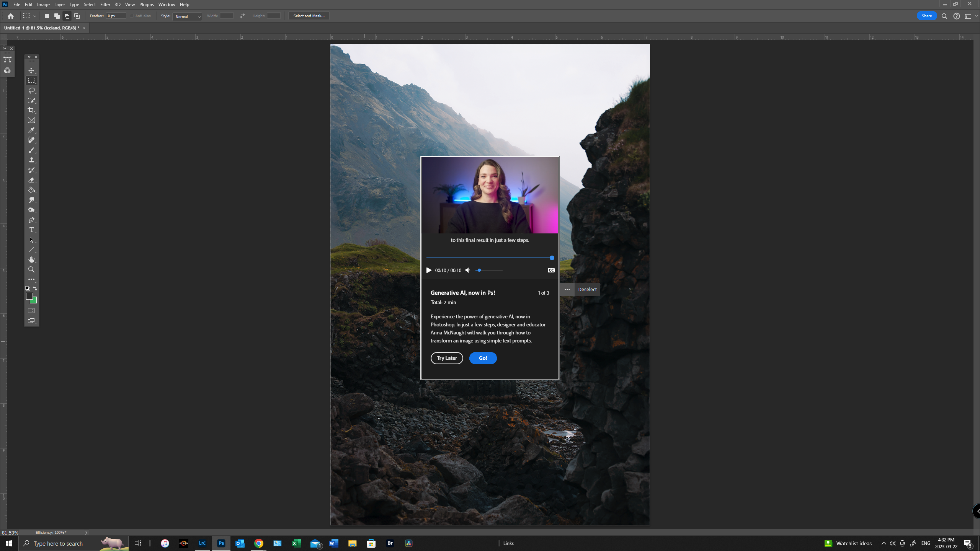Open the Style dropdown in options bar
Screen dimensions: 980x551
pos(187,16)
